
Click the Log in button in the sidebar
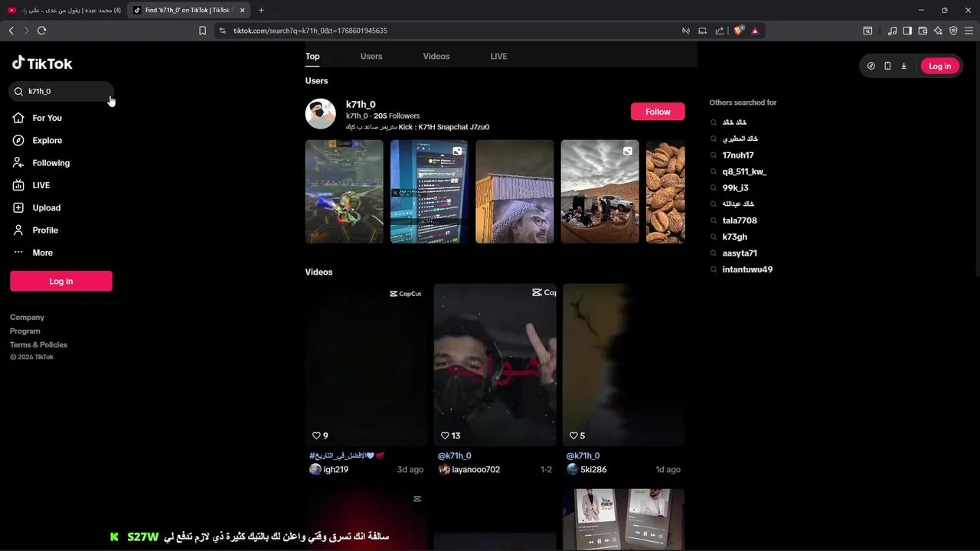click(61, 281)
